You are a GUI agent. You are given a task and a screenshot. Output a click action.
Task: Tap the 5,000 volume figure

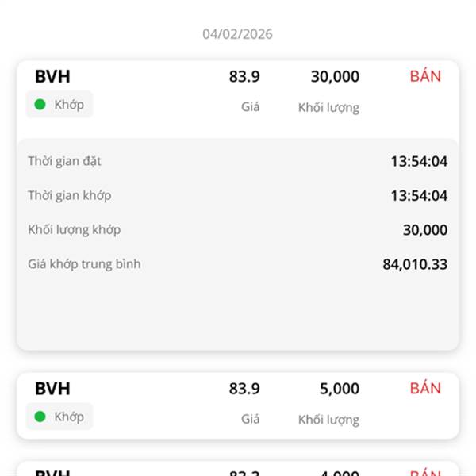point(339,389)
